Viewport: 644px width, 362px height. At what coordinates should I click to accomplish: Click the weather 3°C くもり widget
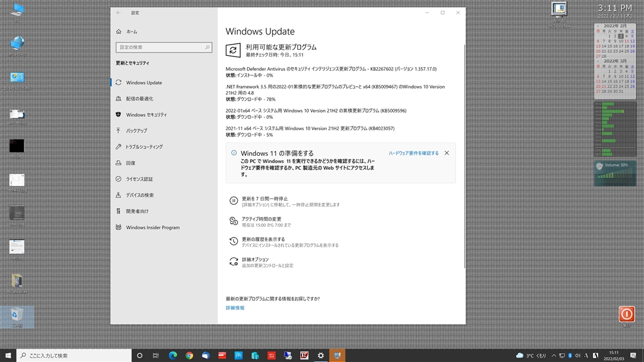click(531, 356)
